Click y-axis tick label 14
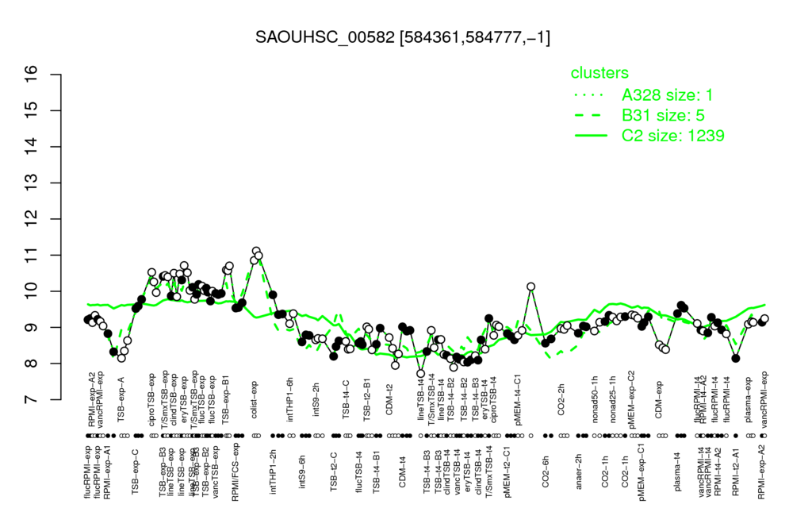Screen dimensions: 812x508 [x=32, y=147]
